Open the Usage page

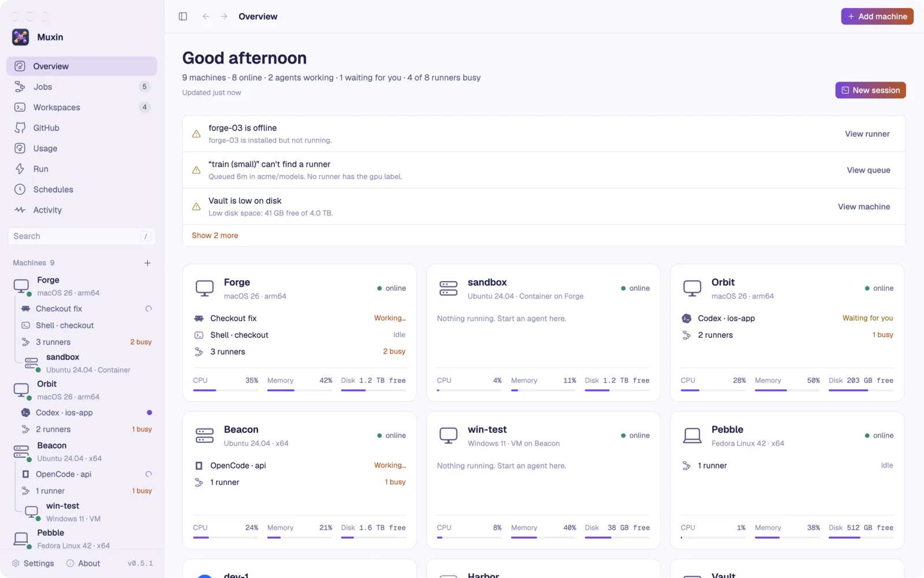pos(82,148)
